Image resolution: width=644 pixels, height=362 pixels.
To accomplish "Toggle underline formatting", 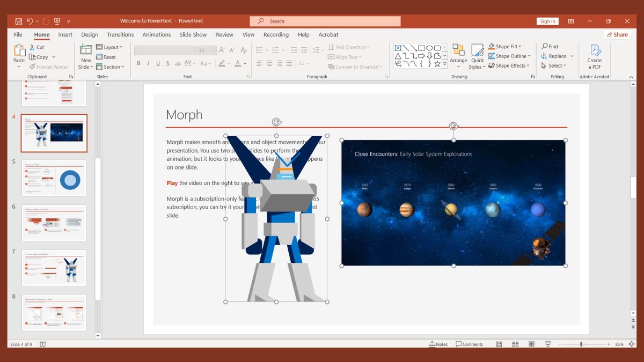I will [157, 63].
